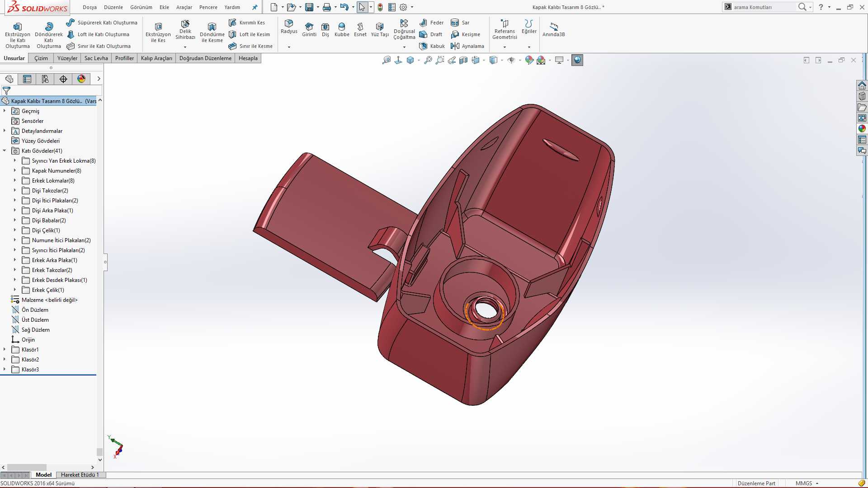
Task: Expand the Katı Gövdeler(41) folder arrow
Action: point(5,151)
